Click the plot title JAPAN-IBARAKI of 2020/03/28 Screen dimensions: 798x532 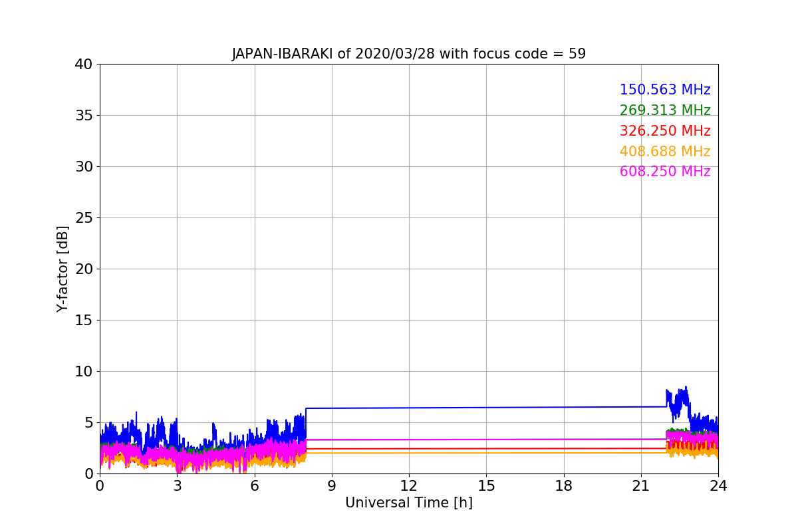(x=408, y=54)
